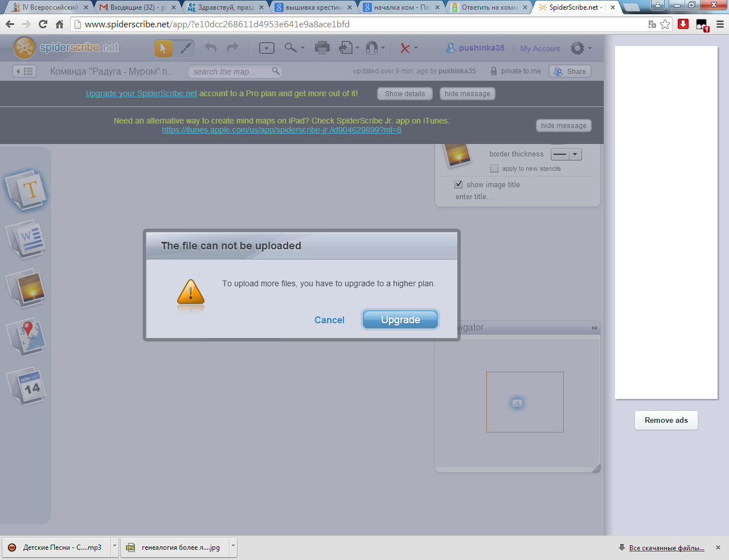This screenshot has width=729, height=560.
Task: Open the settings gear icon
Action: 578,48
